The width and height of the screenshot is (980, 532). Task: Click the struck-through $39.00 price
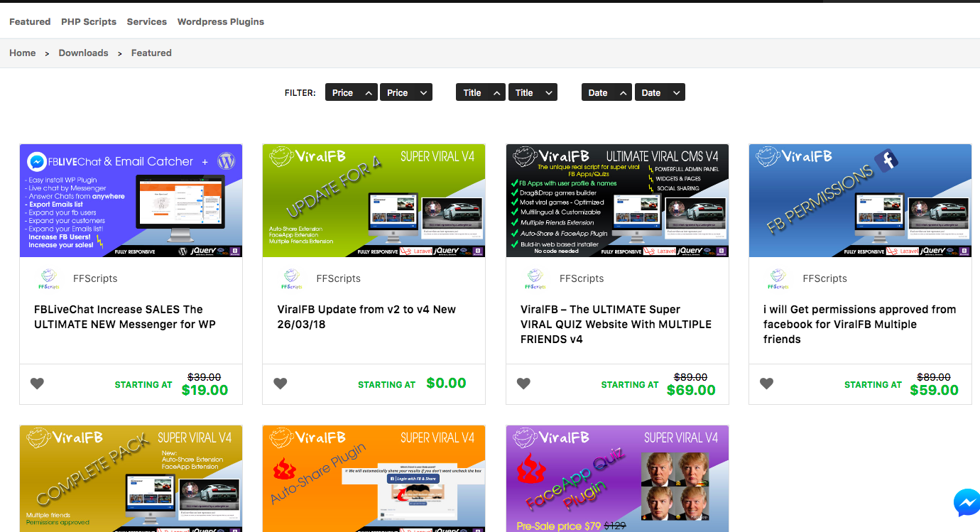coord(203,377)
